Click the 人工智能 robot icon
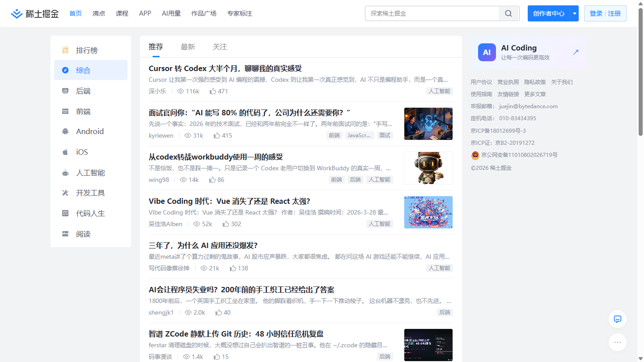This screenshot has width=644, height=362. click(65, 173)
